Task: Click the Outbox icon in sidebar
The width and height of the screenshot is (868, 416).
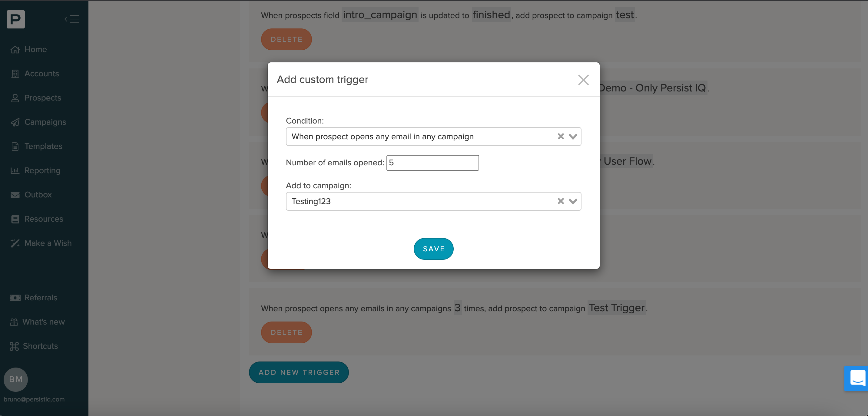Action: (x=15, y=195)
